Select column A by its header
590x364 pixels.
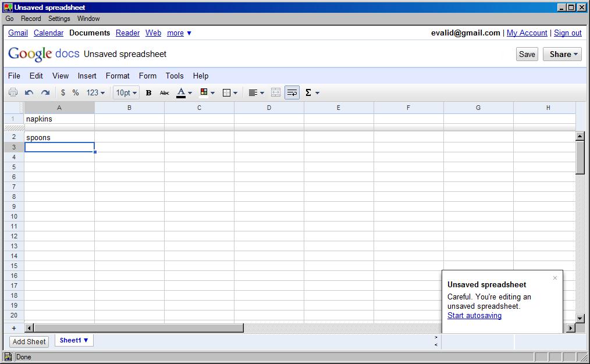(x=59, y=108)
